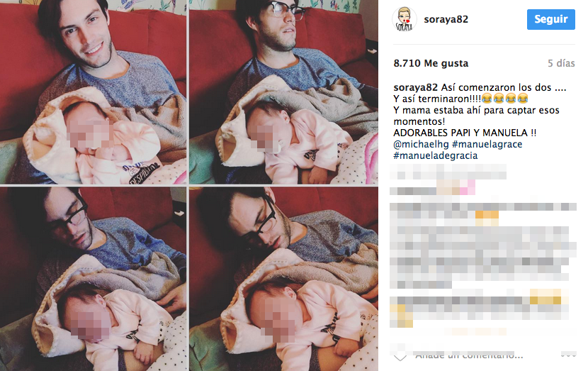Focus the Añade un comentario field

coord(469,355)
